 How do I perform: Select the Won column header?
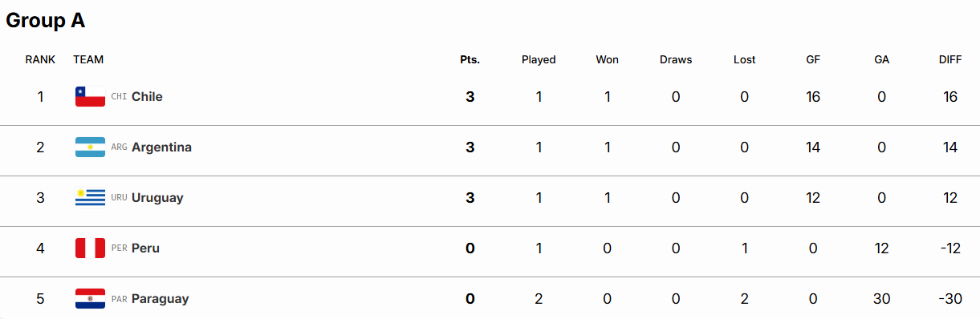tap(607, 59)
